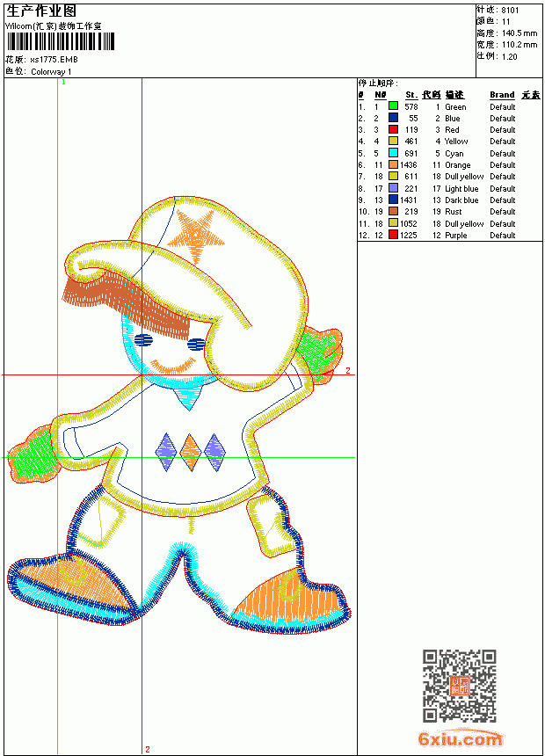Select the 'N#' column header
The width and height of the screenshot is (545, 756).
tap(380, 95)
